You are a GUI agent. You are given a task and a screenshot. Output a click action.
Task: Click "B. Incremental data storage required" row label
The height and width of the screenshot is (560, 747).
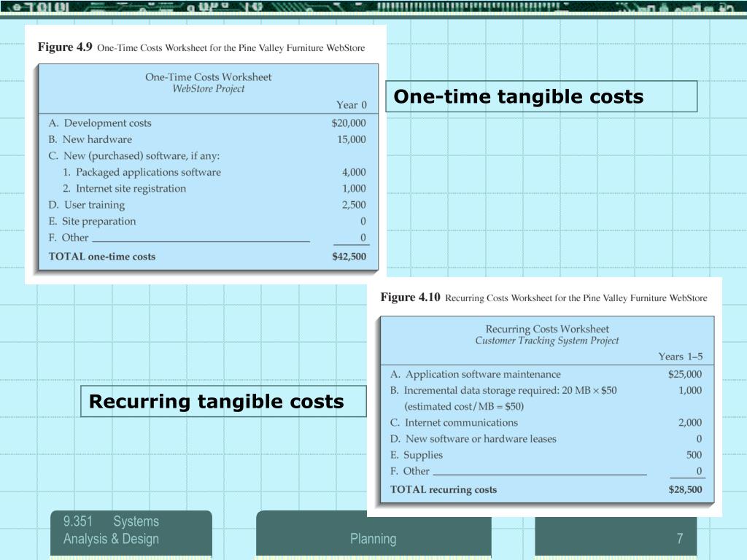(503, 391)
